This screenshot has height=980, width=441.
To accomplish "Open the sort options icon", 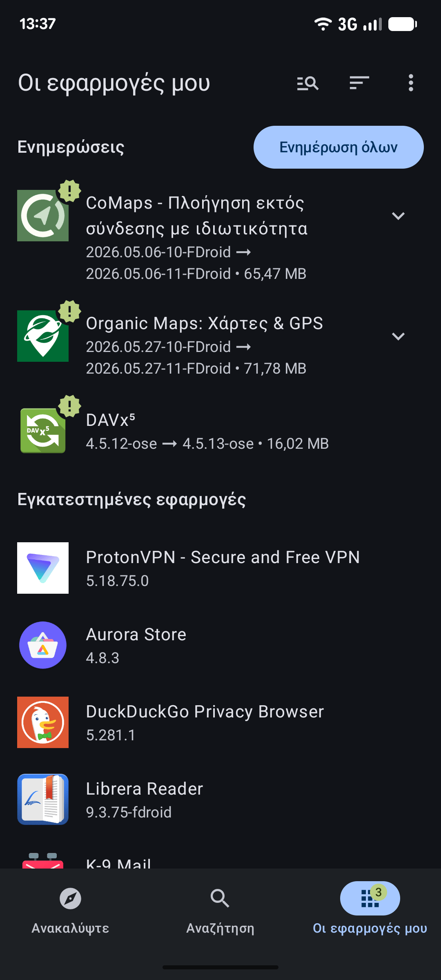I will click(x=359, y=83).
